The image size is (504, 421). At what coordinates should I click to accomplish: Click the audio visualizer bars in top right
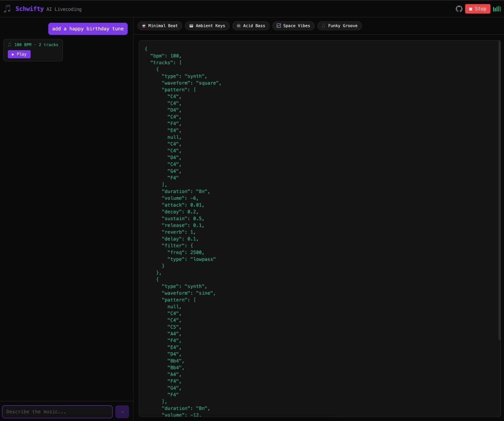(x=497, y=8)
